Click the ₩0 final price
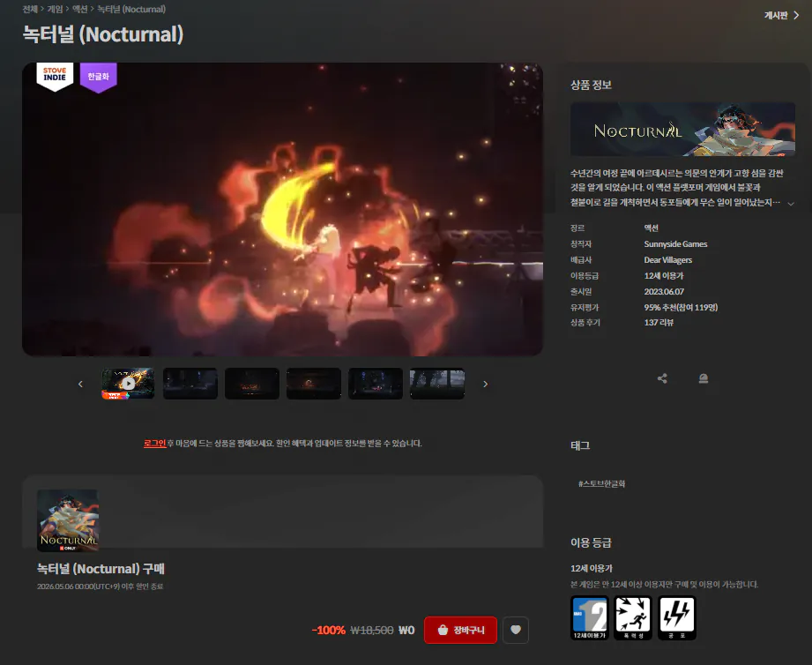This screenshot has width=812, height=665. click(x=406, y=631)
